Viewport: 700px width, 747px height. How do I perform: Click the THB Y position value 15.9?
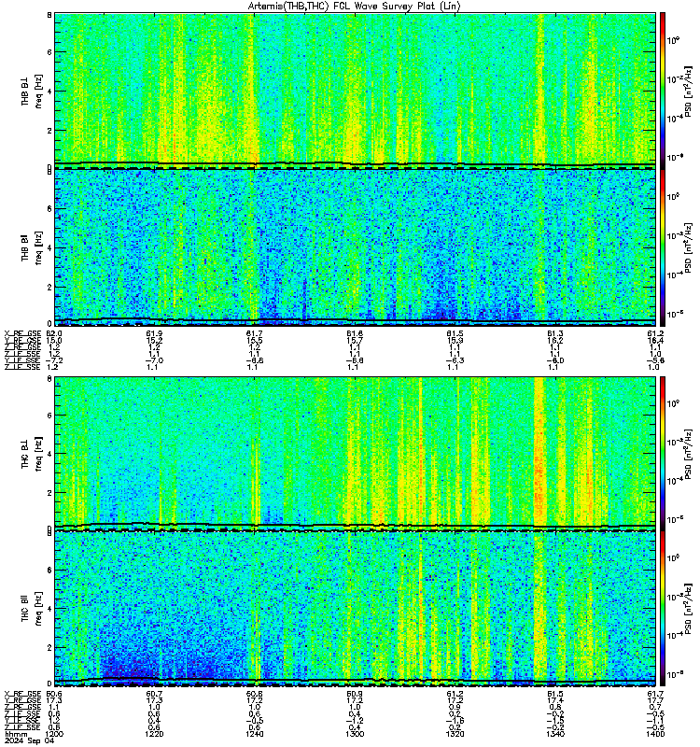pos(455,340)
